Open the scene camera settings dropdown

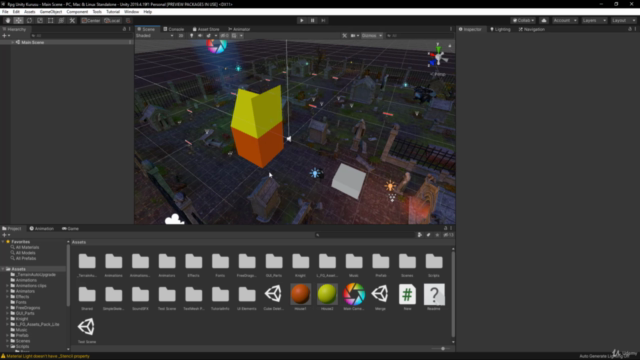coord(355,36)
